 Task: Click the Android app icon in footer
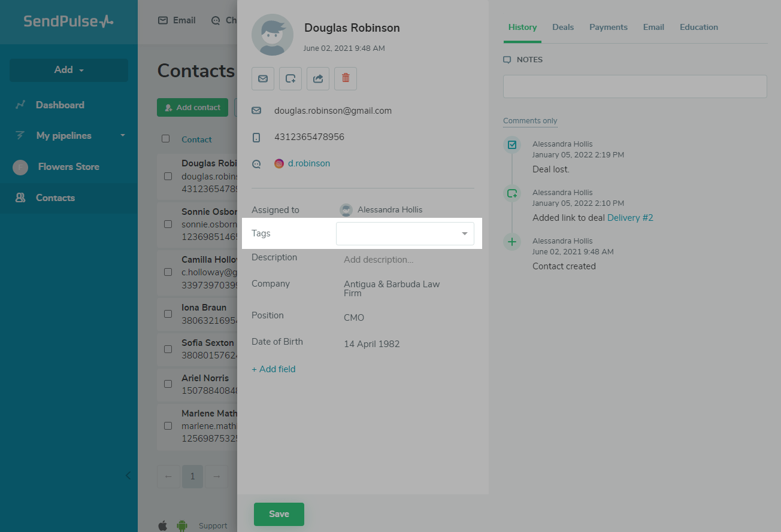[x=181, y=525]
